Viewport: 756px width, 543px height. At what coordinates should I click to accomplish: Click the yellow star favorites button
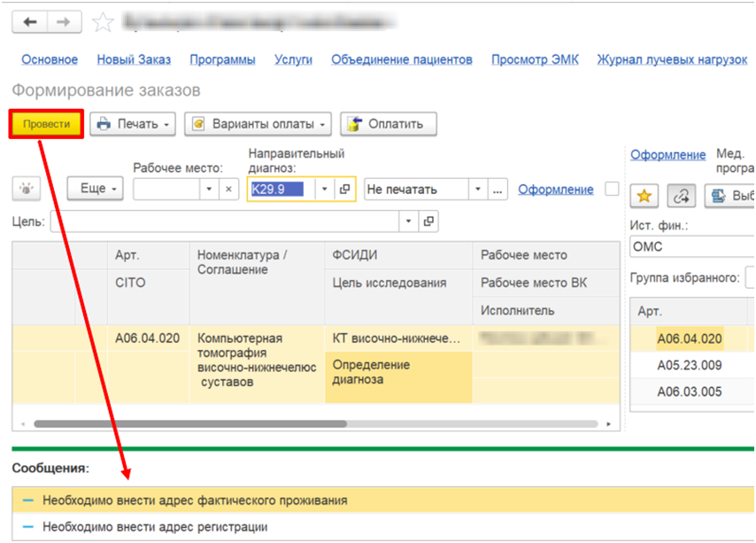click(644, 195)
